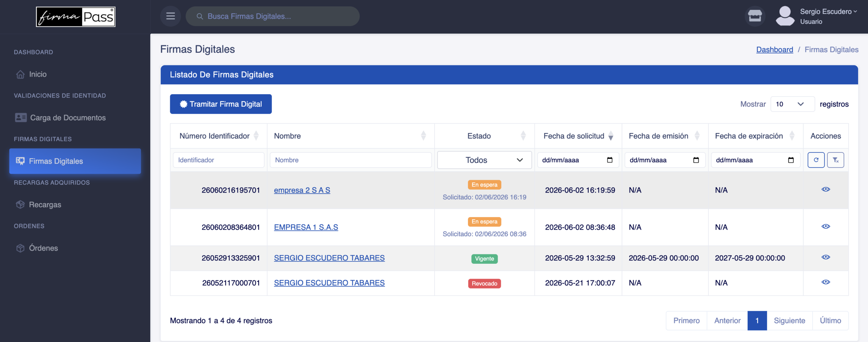The image size is (868, 342).
Task: Sort by Nombre column arrows
Action: 423,136
